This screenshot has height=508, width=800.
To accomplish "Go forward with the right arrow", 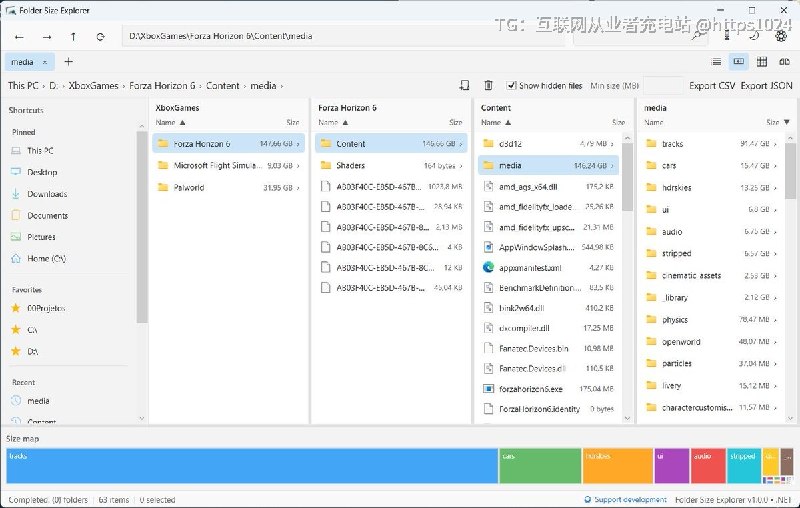I will 47,37.
